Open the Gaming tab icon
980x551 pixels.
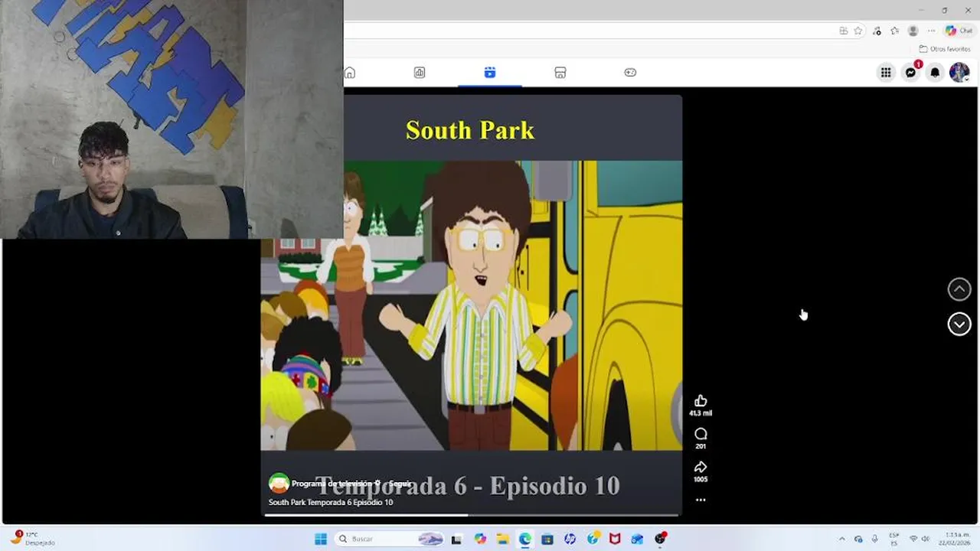pos(630,73)
